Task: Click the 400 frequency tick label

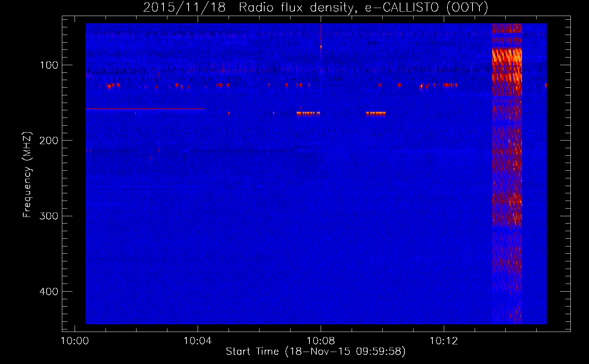Action: coord(49,292)
